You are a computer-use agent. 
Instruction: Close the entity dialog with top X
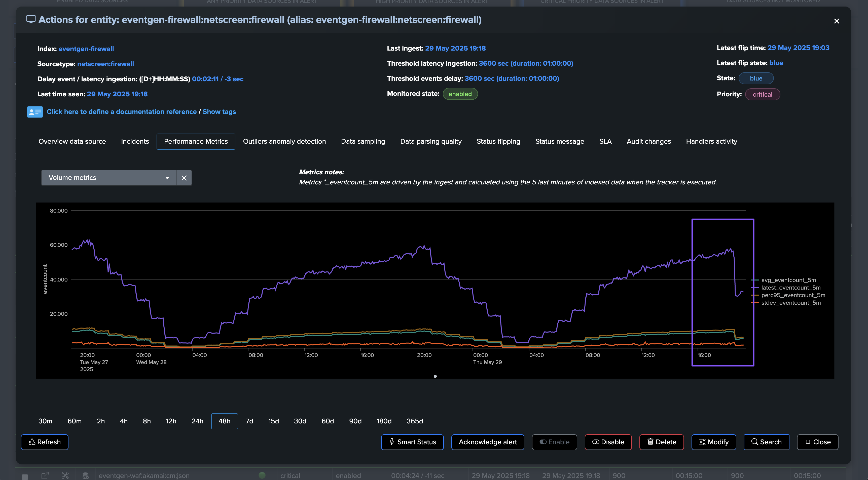(x=836, y=21)
